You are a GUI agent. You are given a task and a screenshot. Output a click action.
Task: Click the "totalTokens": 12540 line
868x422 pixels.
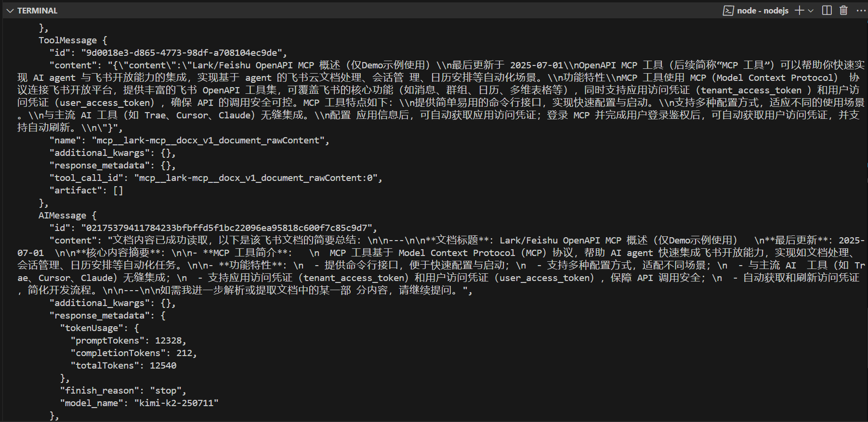(123, 366)
